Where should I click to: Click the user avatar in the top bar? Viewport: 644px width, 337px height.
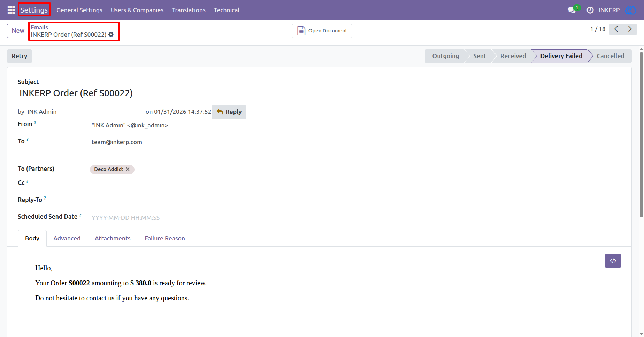tap(631, 10)
